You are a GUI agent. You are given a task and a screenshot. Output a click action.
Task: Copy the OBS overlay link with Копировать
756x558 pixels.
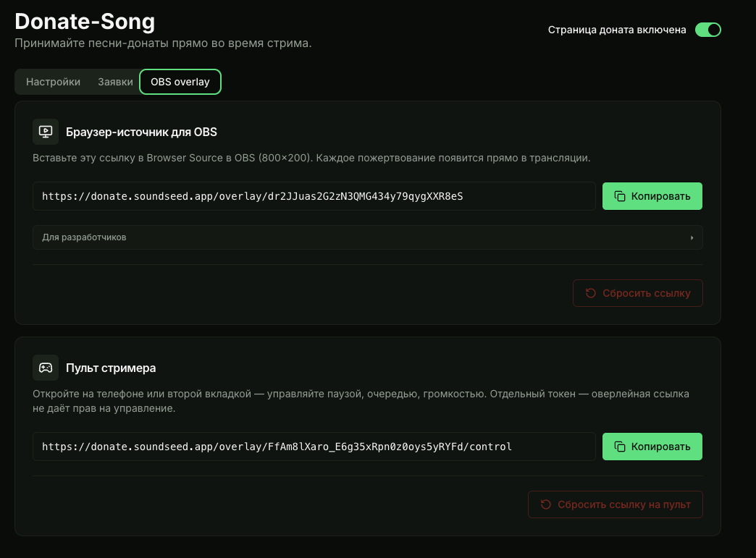(652, 196)
